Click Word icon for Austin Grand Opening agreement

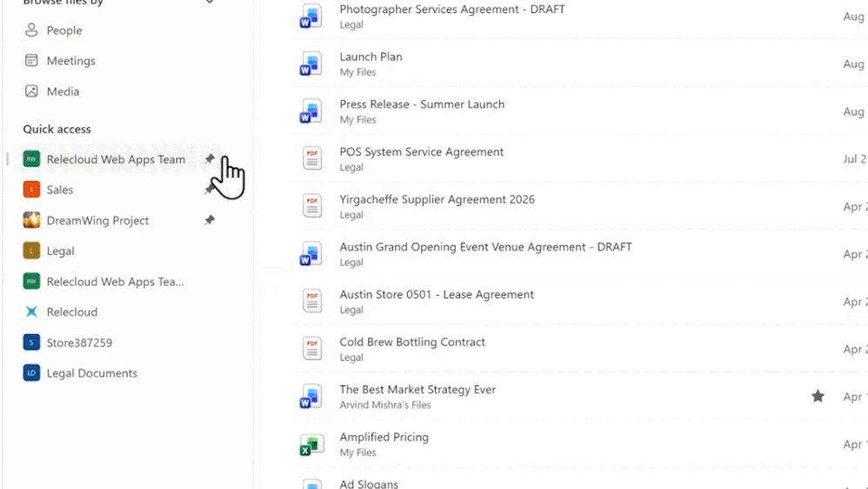311,254
